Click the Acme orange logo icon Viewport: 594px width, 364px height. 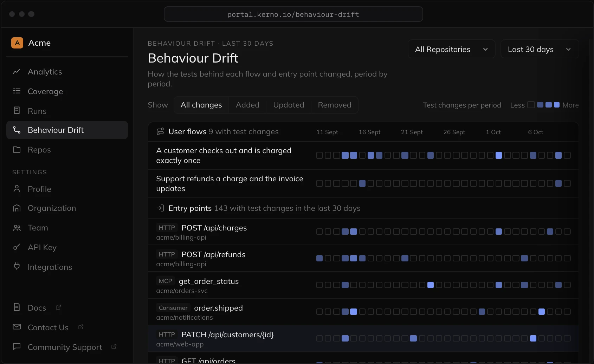pyautogui.click(x=17, y=43)
